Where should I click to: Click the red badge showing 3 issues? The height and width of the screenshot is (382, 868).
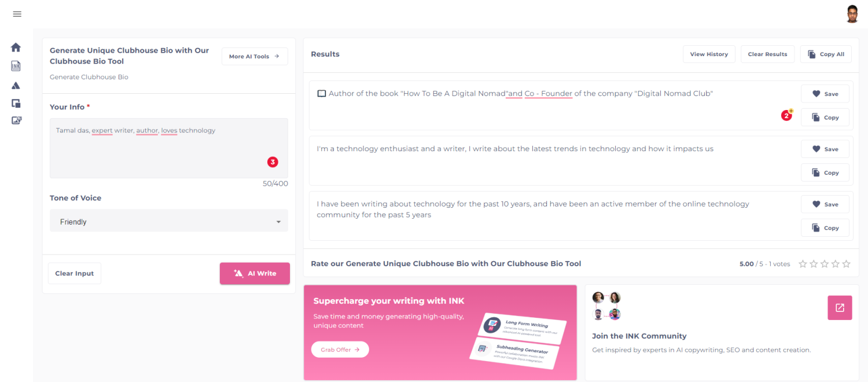coord(273,162)
